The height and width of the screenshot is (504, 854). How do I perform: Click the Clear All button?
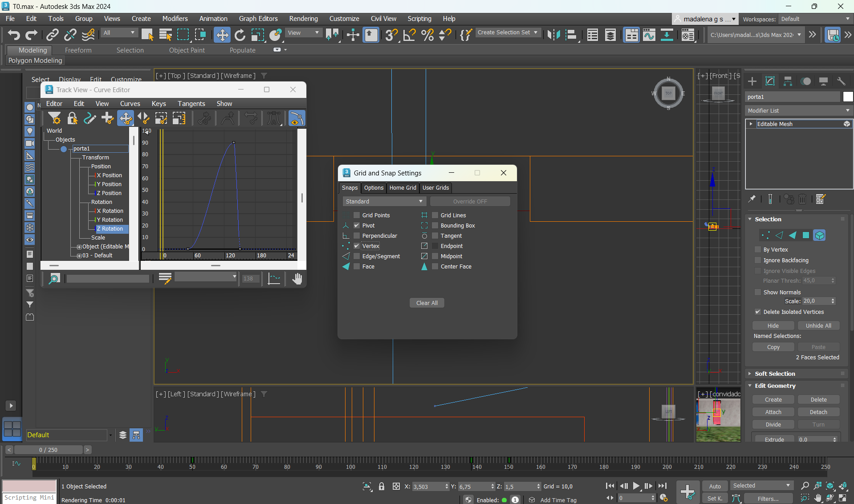(x=427, y=303)
